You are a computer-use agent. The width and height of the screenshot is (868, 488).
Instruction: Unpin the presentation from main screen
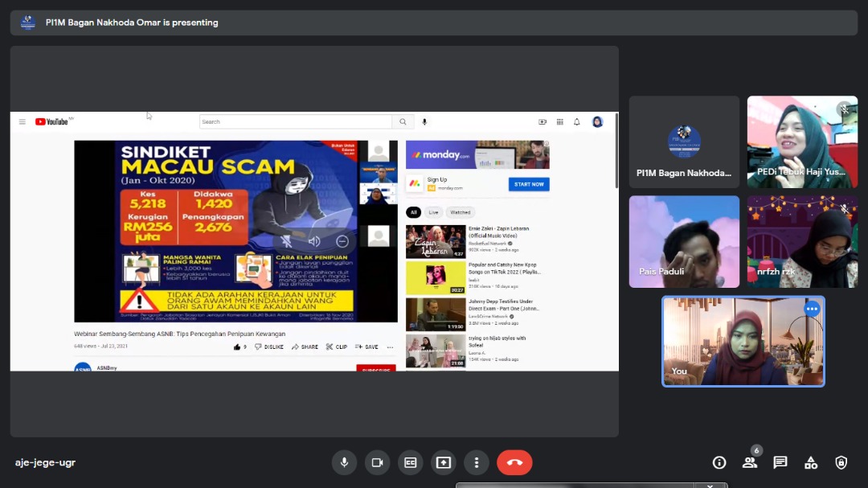(x=286, y=241)
